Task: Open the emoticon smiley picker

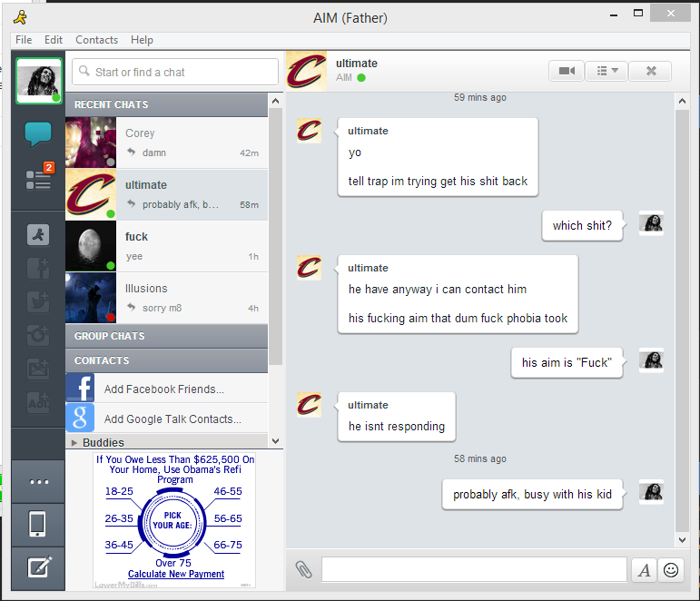Action: click(671, 570)
